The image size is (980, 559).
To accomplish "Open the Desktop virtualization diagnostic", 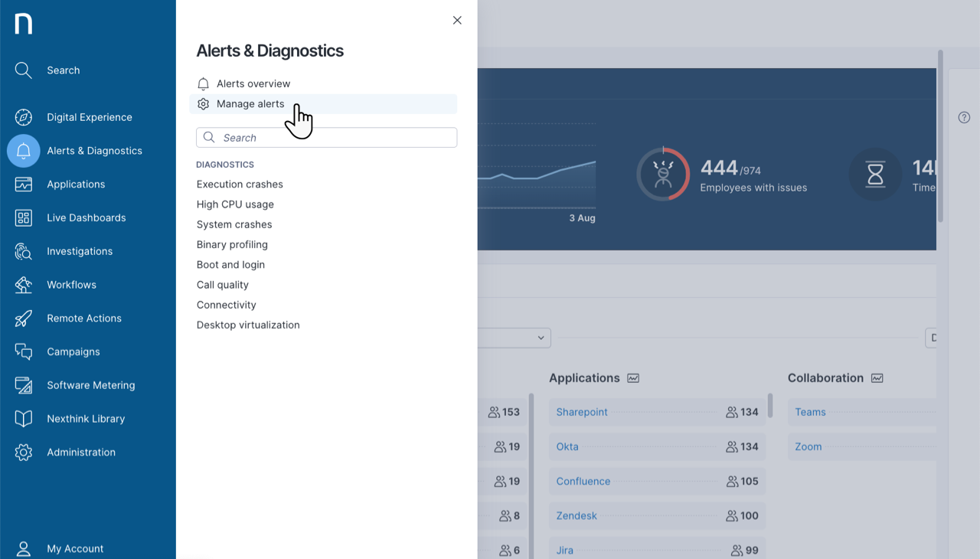I will (x=248, y=325).
